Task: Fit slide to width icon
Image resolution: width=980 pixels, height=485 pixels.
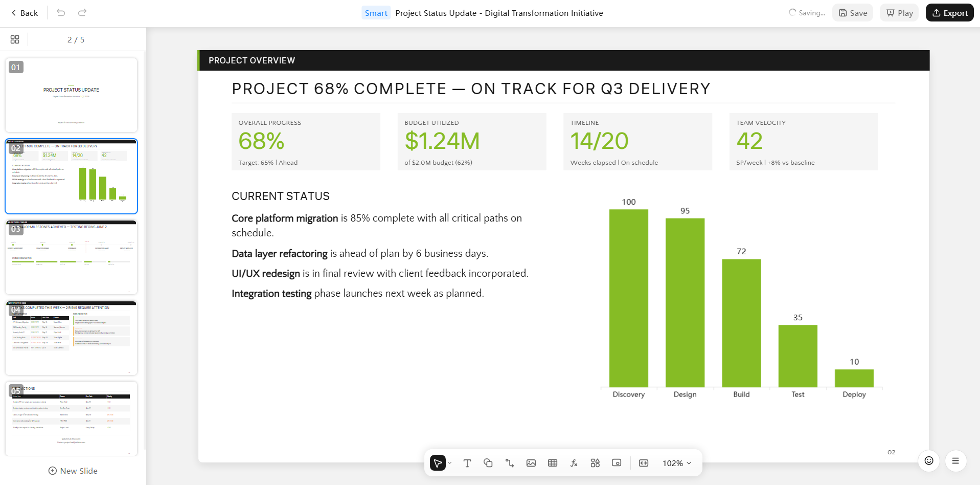Action: [x=644, y=463]
